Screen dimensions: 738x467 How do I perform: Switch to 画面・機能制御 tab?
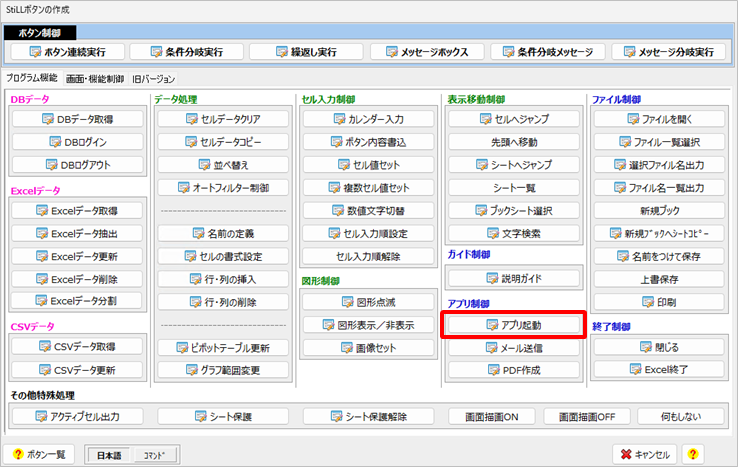95,78
